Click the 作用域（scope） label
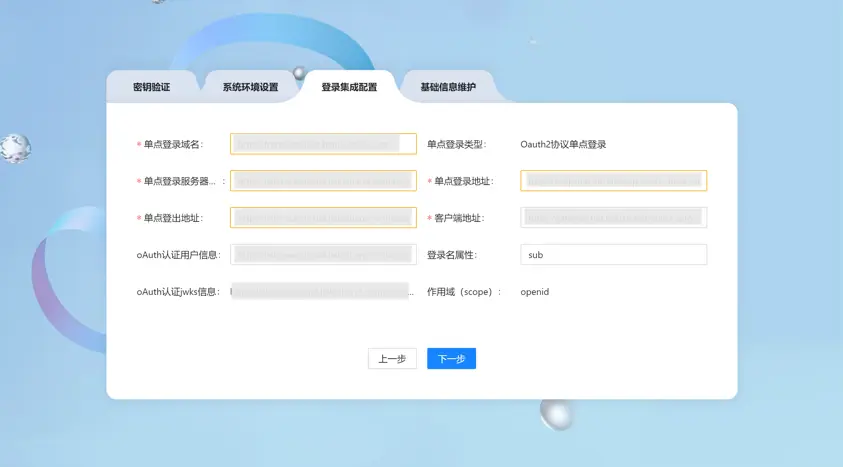This screenshot has height=467, width=843. pos(464,292)
